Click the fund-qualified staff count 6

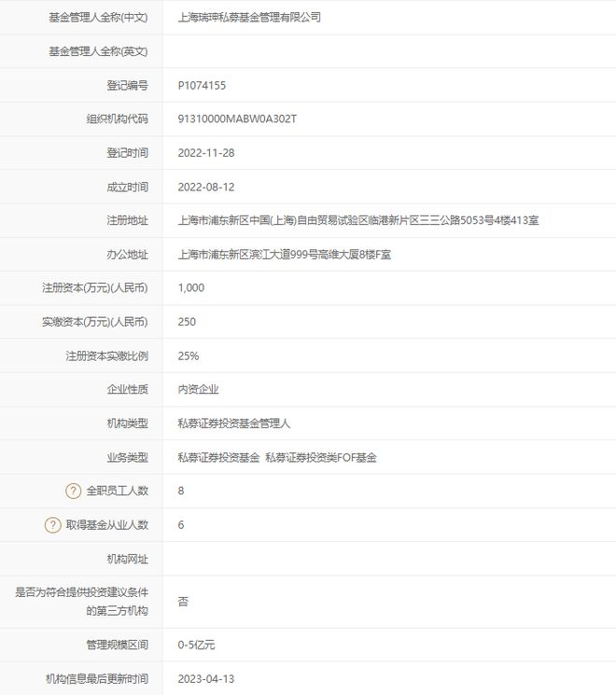(x=181, y=525)
